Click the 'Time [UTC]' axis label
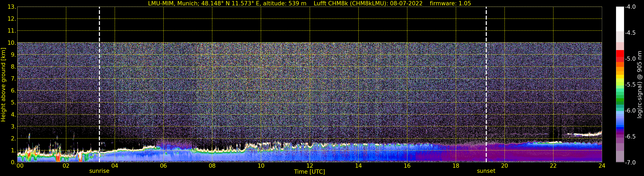 click(x=310, y=172)
